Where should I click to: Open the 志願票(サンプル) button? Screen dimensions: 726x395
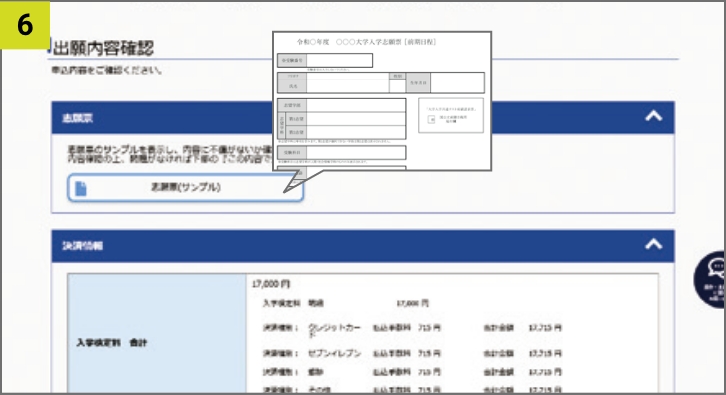coord(185,188)
